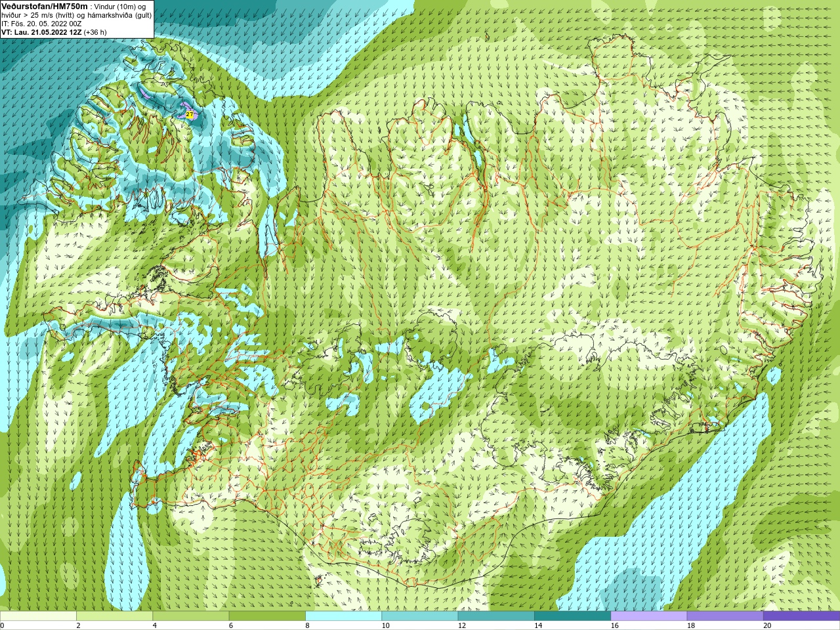Click the yellow 27 maximum gust marker

tap(190, 115)
